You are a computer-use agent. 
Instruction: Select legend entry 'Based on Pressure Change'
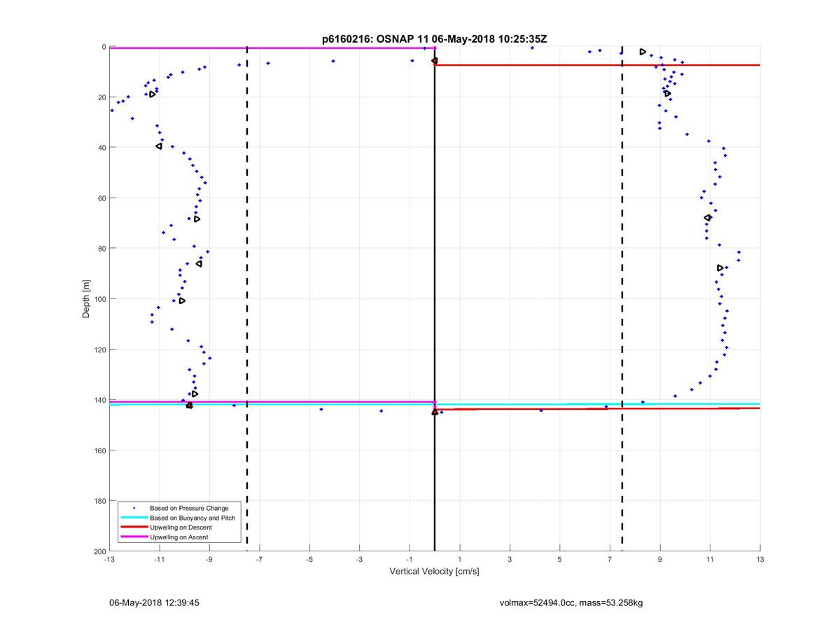click(x=189, y=507)
